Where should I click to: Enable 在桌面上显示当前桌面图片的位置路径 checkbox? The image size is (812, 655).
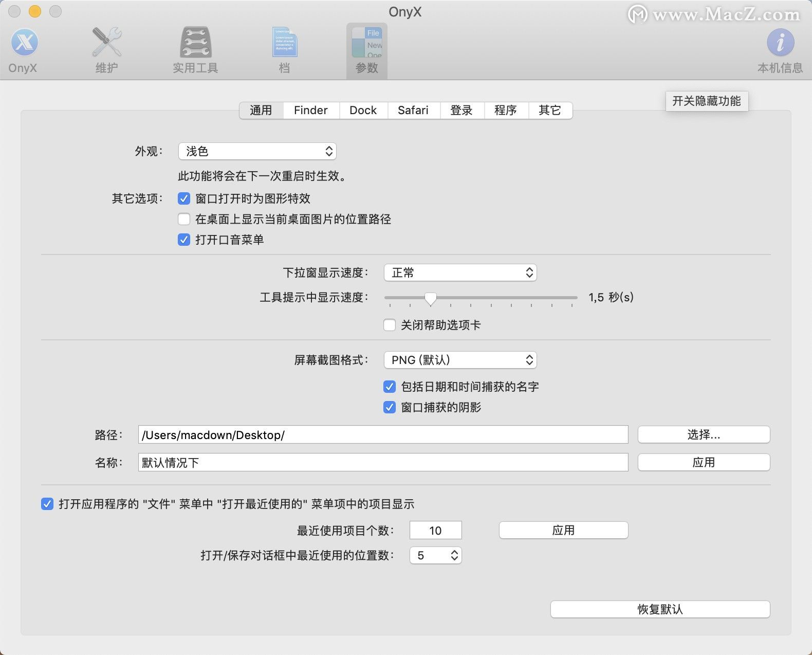click(184, 219)
